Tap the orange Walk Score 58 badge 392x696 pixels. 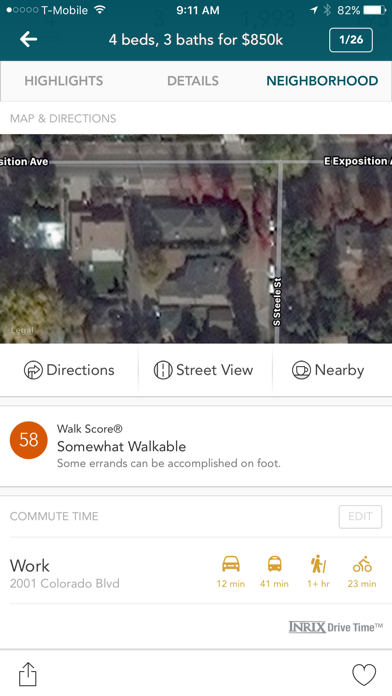28,440
